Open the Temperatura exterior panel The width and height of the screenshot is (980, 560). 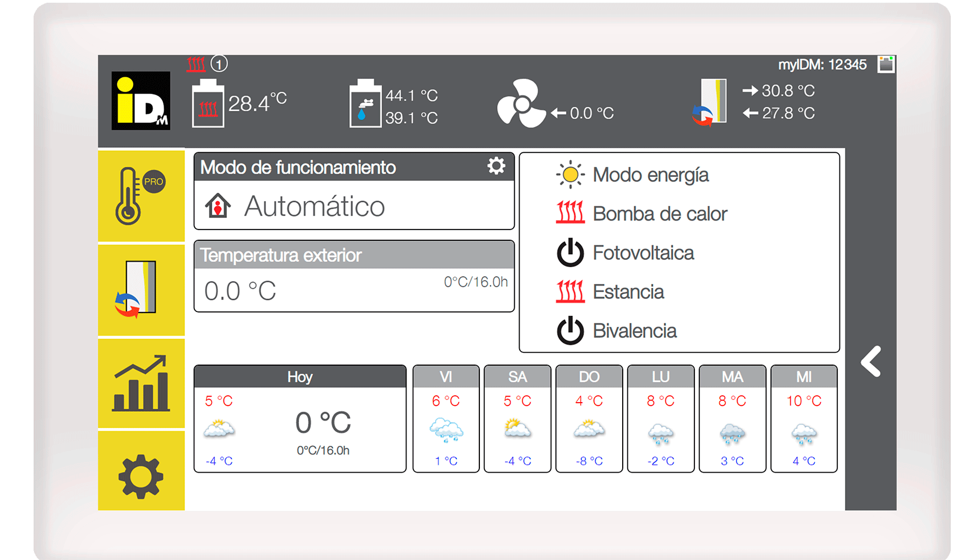[x=354, y=276]
